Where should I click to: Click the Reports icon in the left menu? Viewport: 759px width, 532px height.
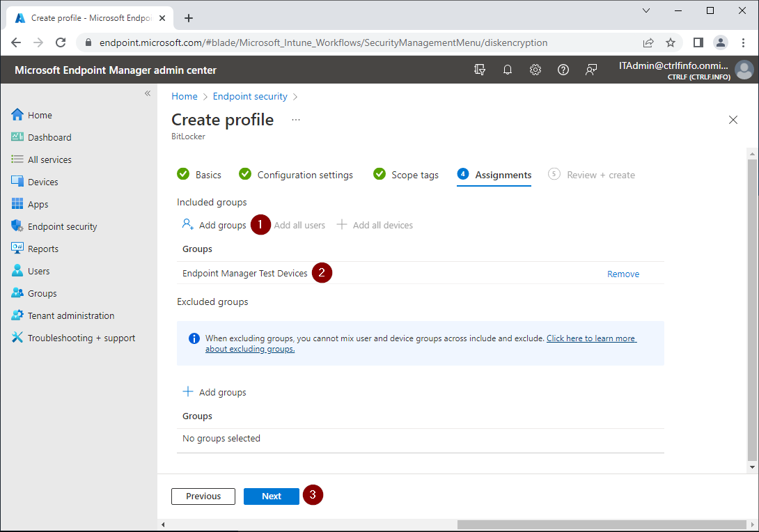17,248
